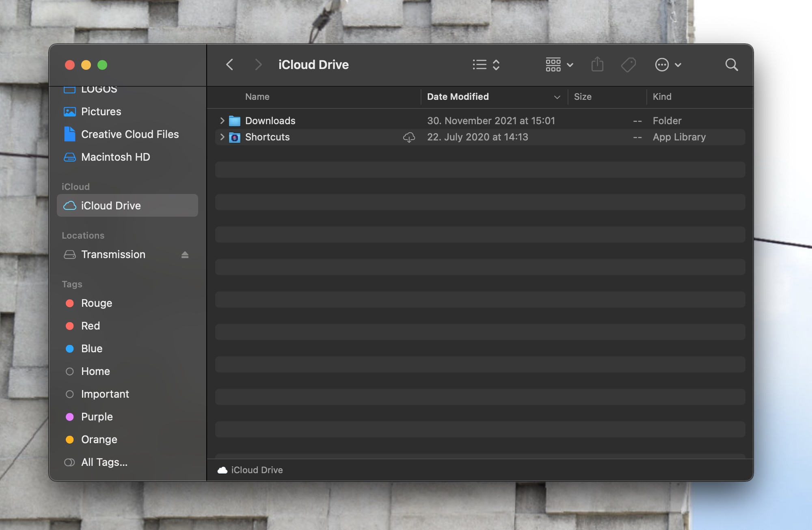Filter by the Home tag

(95, 371)
